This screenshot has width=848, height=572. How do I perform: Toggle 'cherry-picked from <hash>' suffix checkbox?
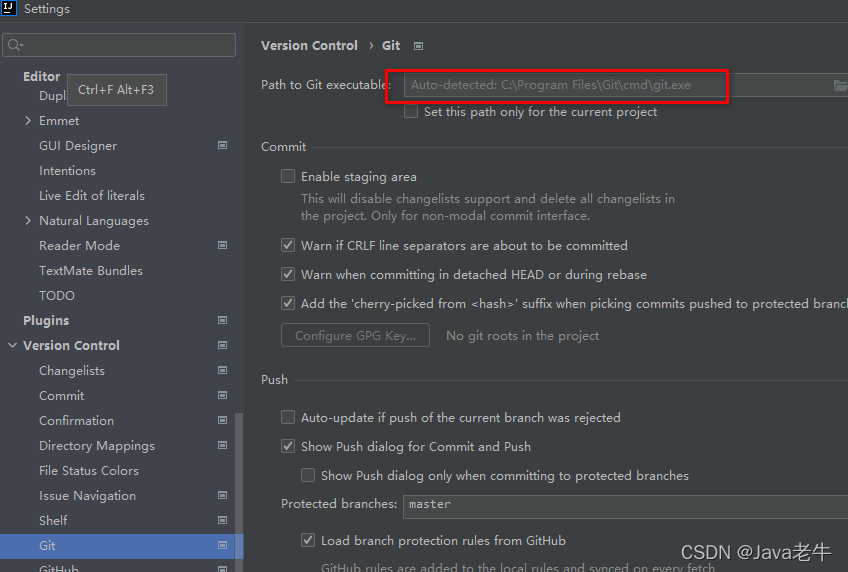pyautogui.click(x=288, y=303)
